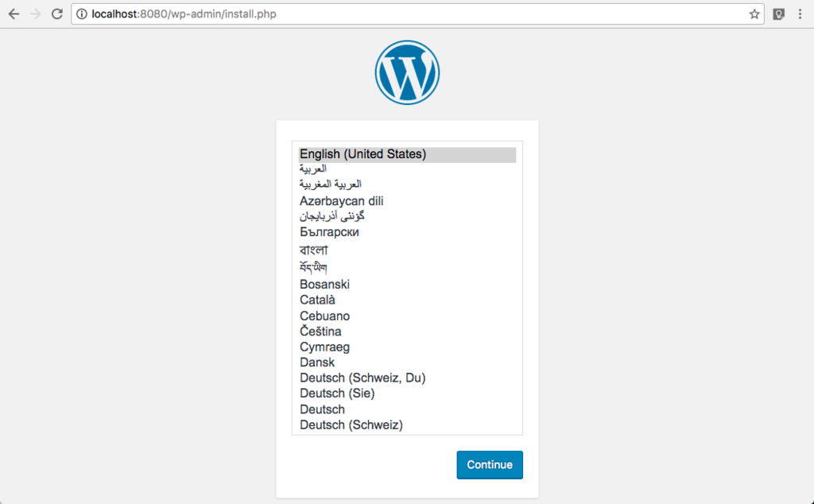Select Azərbaycan dili from the list
This screenshot has height=504, width=814.
408,201
